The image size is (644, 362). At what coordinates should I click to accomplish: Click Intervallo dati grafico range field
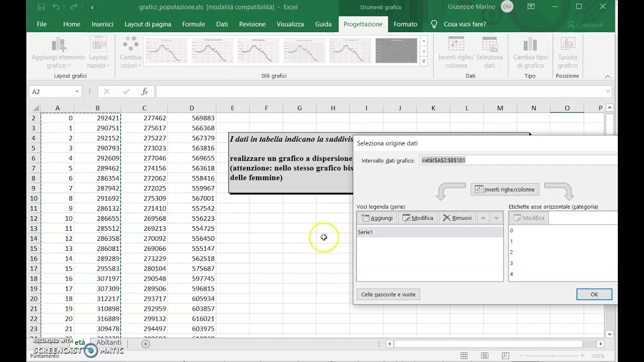pos(519,160)
